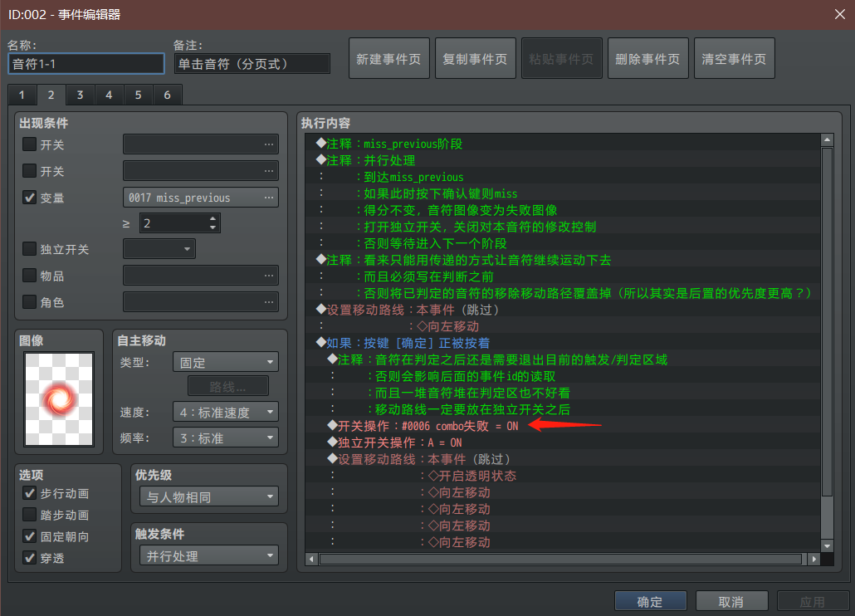Enable the 角色 condition checkbox
The height and width of the screenshot is (616, 855).
[x=29, y=301]
